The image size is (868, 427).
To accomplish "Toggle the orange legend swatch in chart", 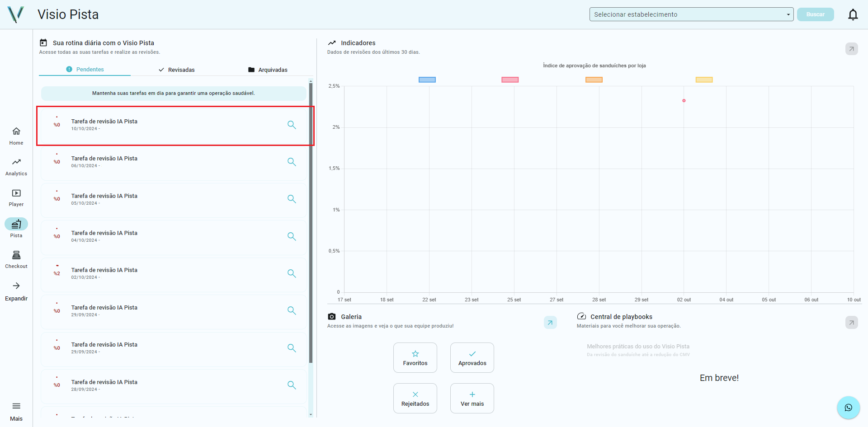I will coord(594,80).
